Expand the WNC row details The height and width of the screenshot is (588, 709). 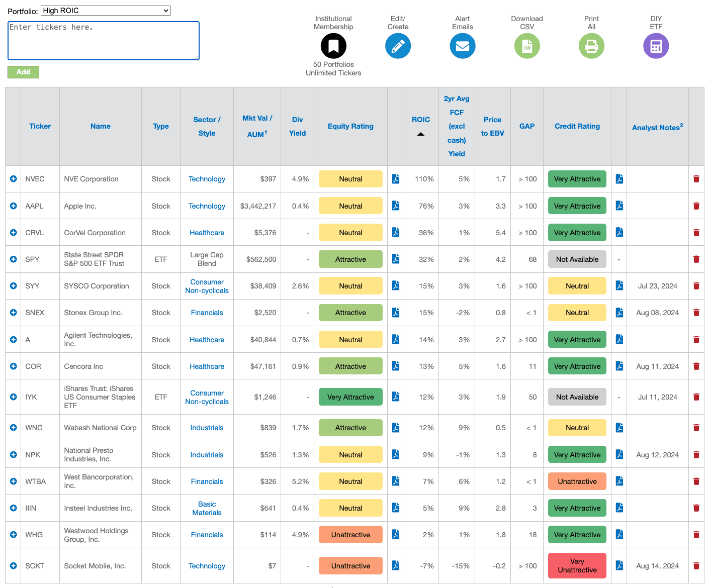point(14,428)
